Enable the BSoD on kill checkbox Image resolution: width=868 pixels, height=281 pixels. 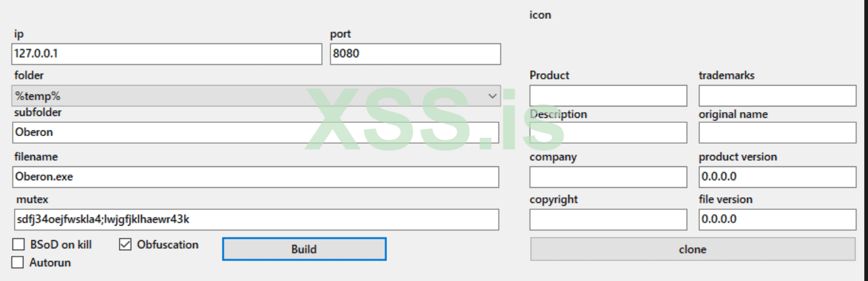tap(19, 245)
